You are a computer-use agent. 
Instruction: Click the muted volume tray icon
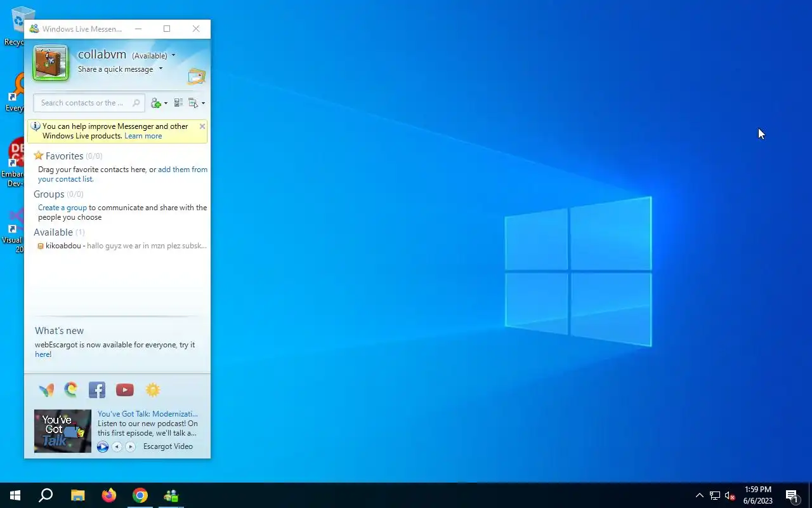click(x=730, y=495)
